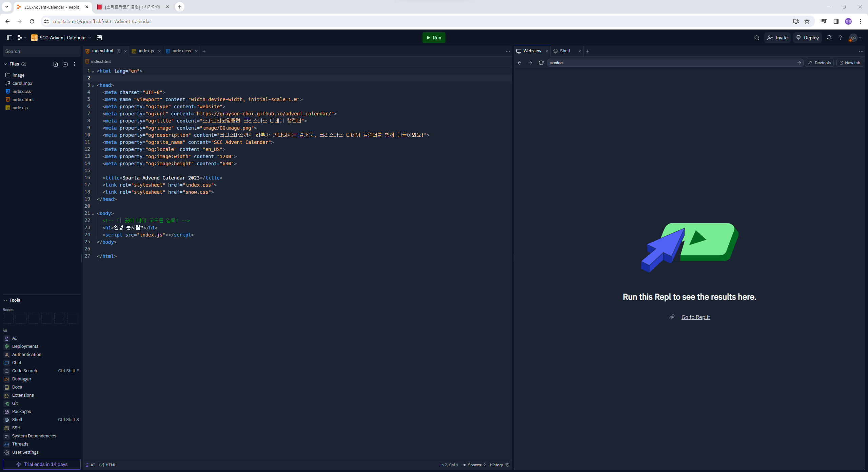Follow the Go to Replit link
868x472 pixels.
[x=695, y=317]
